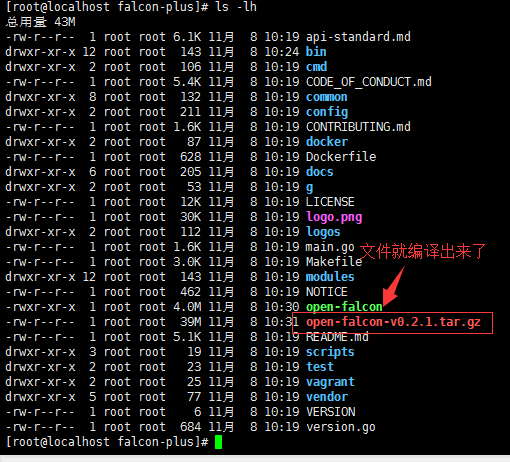This screenshot has width=510, height=462.
Task: Click the green open-falcon executable name
Action: pos(344,307)
